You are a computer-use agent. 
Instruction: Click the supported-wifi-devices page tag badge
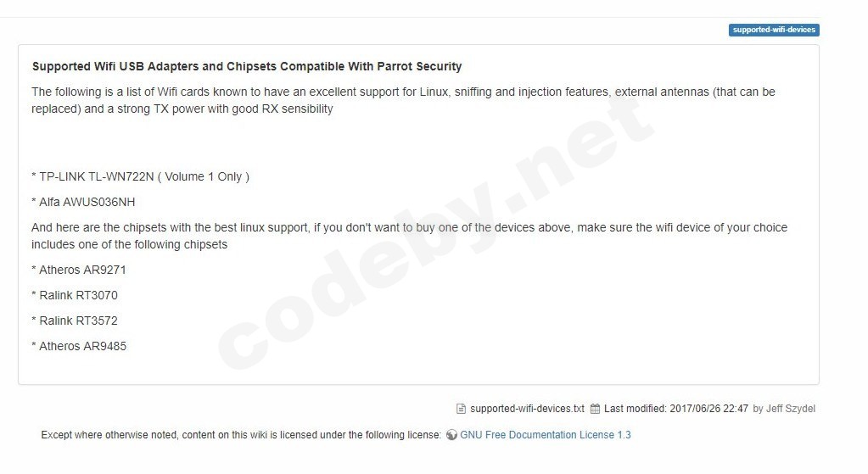774,30
